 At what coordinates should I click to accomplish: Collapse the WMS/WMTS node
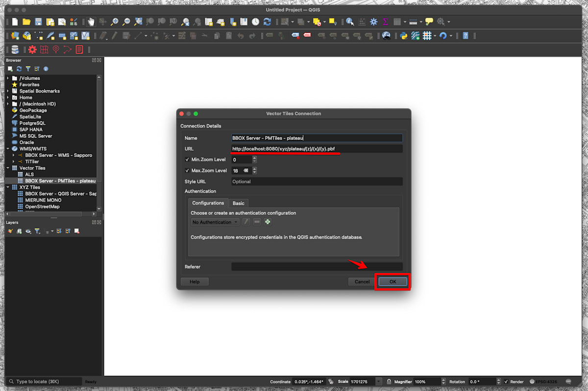point(8,149)
